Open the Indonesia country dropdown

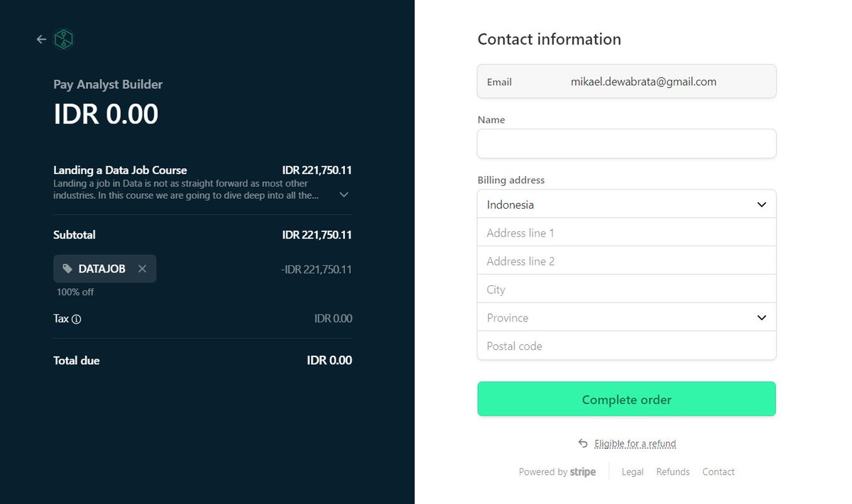click(x=627, y=204)
